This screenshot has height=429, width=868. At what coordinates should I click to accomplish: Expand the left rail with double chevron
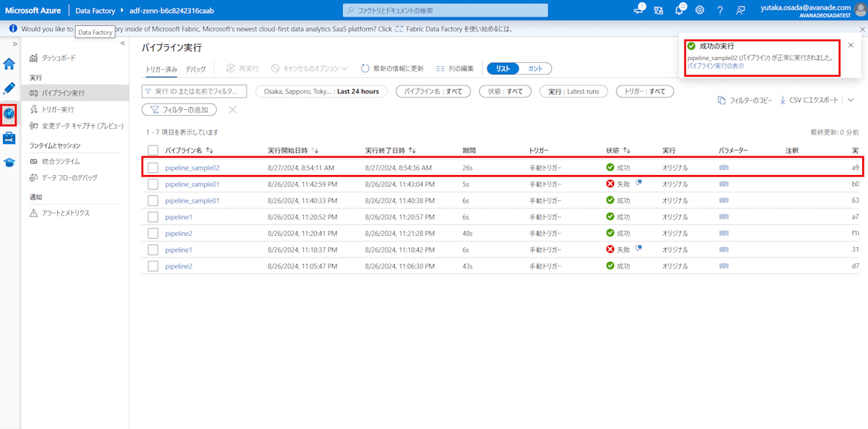[14, 44]
